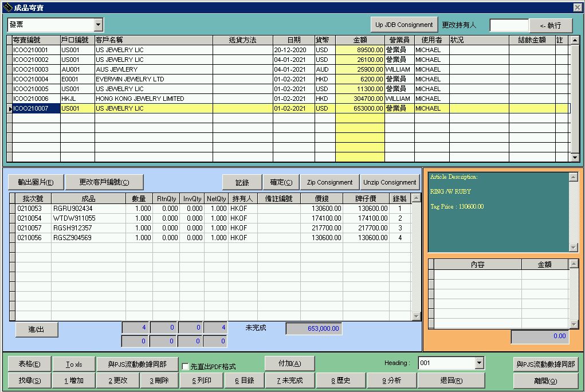Screen dimensions: 585x392
Task: Click the 確定 button
Action: [x=281, y=182]
